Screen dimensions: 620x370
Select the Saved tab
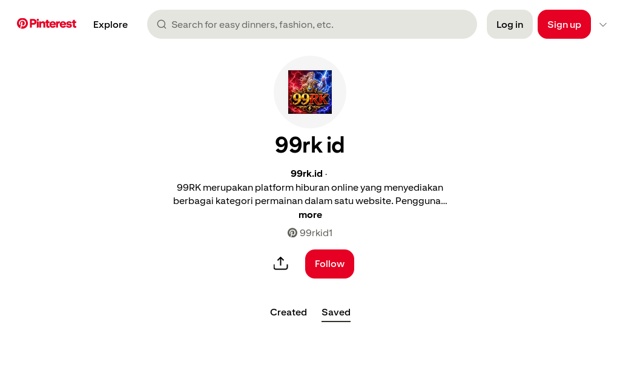tap(336, 312)
